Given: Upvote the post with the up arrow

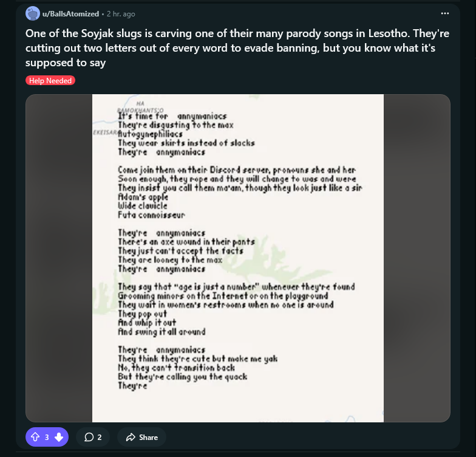Looking at the screenshot, I should click(35, 437).
